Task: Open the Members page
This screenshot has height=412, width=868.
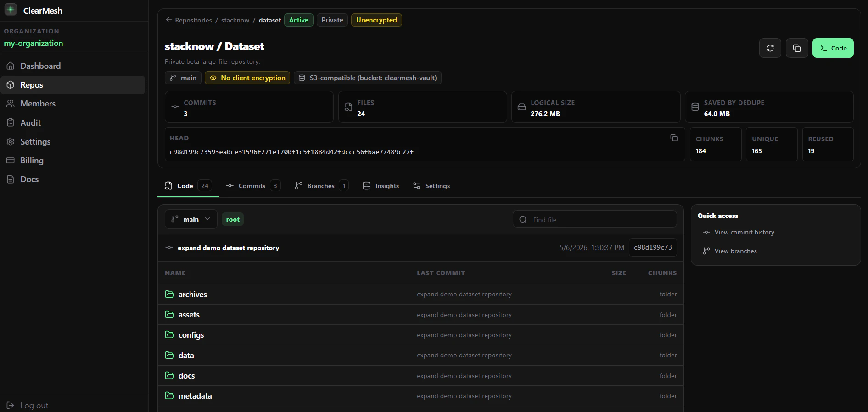Action: [73, 104]
